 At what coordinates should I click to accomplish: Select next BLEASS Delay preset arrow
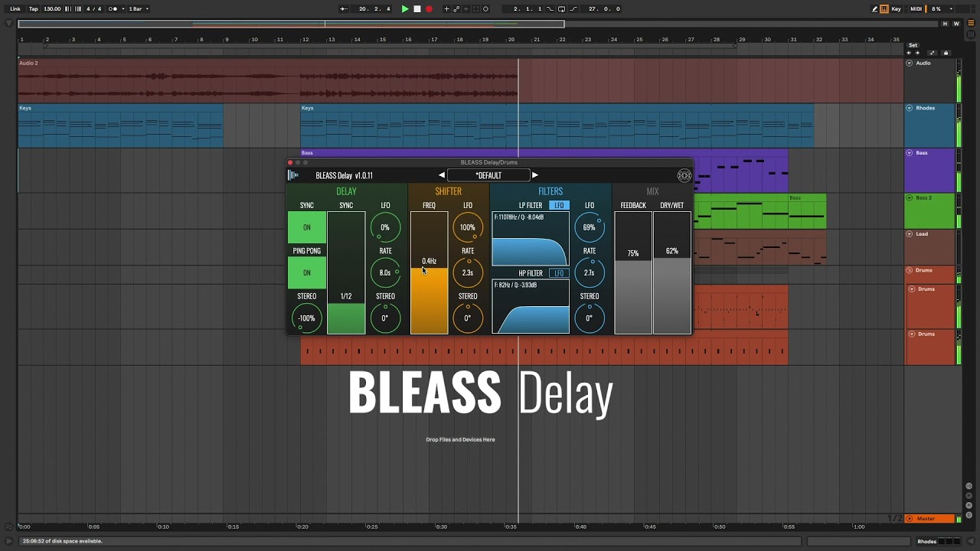pos(534,175)
